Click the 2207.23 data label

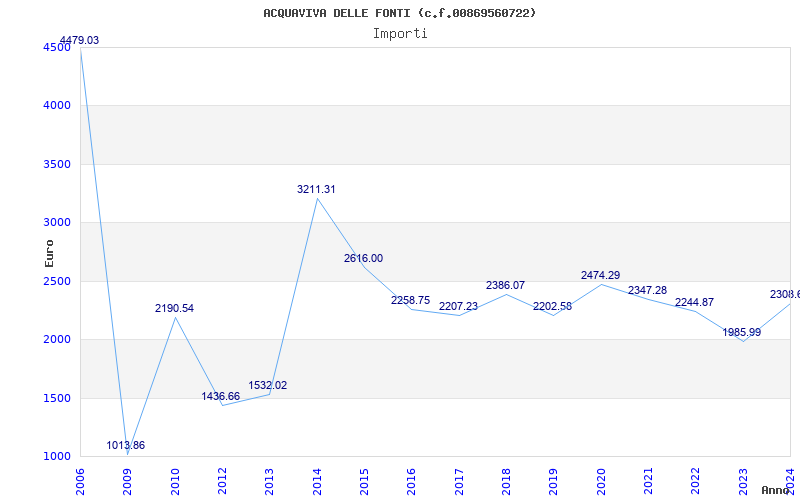pos(458,306)
